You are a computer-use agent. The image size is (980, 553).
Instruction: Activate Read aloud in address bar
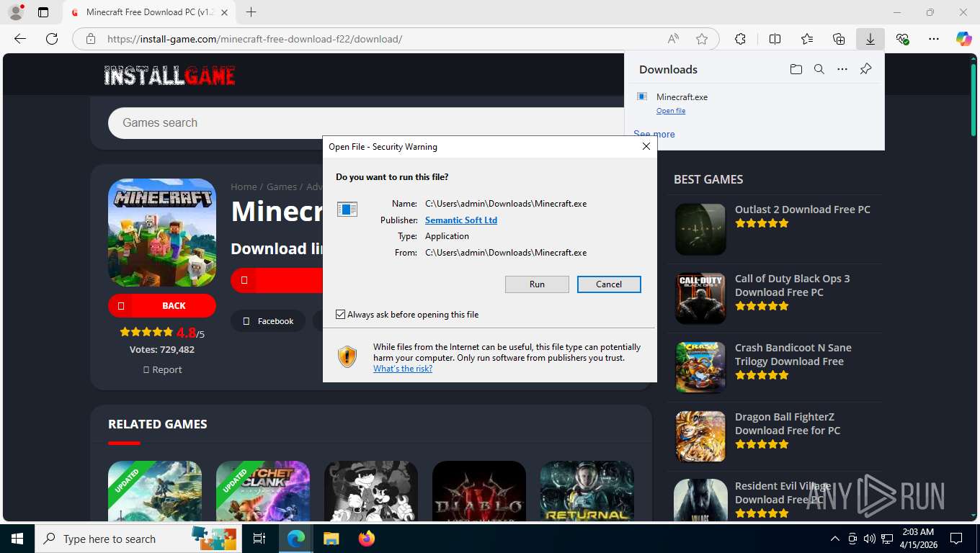(x=673, y=39)
